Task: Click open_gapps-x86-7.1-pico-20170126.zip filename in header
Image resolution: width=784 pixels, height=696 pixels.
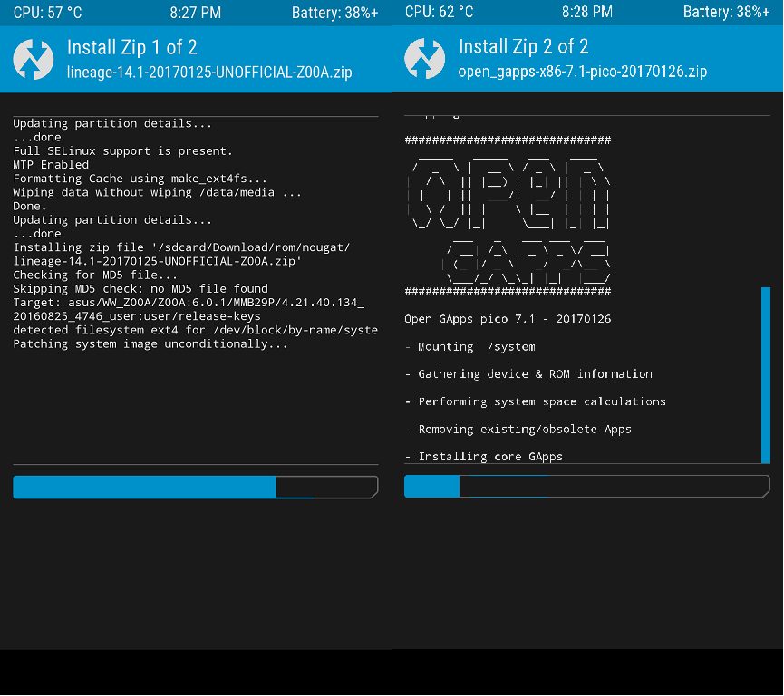Action: (583, 72)
